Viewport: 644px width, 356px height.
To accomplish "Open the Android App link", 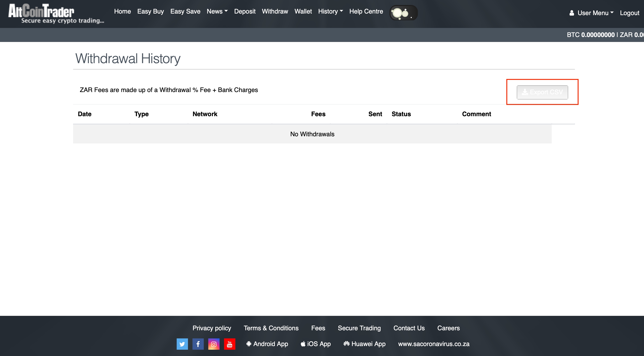I will coord(267,344).
